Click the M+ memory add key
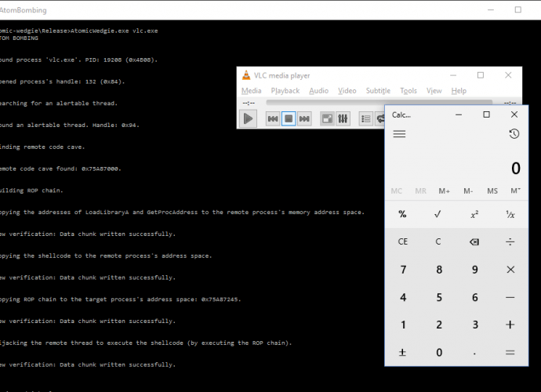 444,191
